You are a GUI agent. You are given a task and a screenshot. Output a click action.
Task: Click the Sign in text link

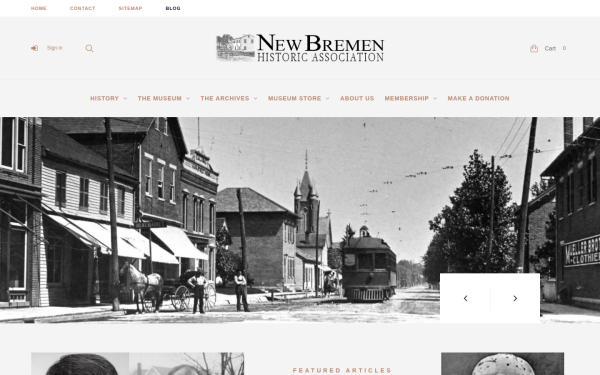(x=54, y=48)
